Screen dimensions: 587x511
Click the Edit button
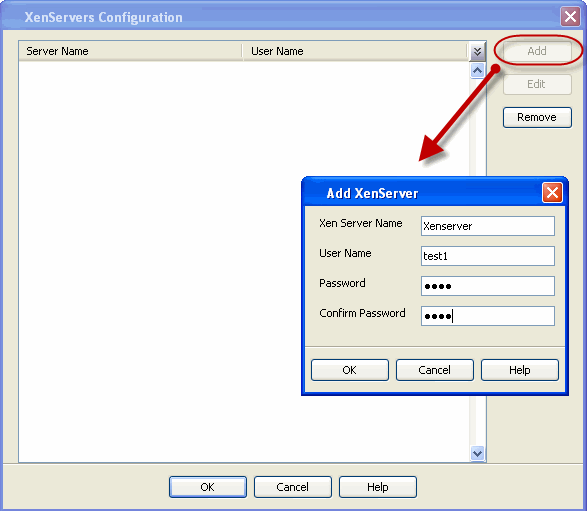point(537,84)
